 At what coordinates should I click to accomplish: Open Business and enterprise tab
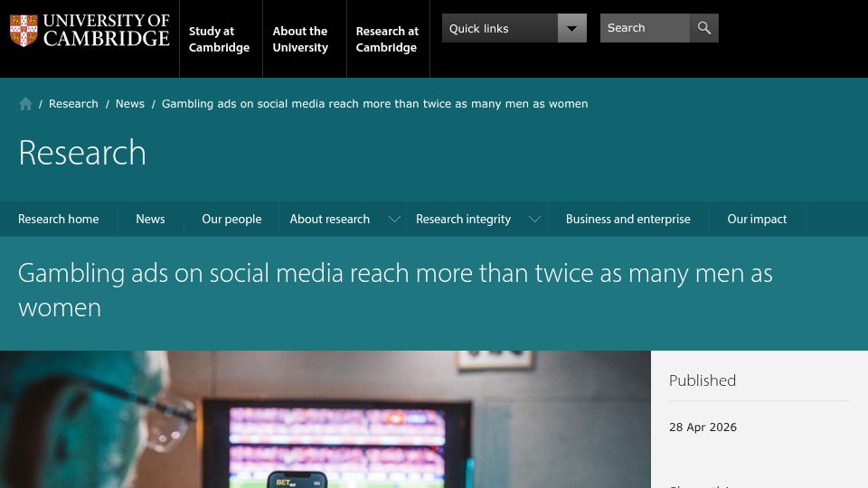pyautogui.click(x=628, y=219)
